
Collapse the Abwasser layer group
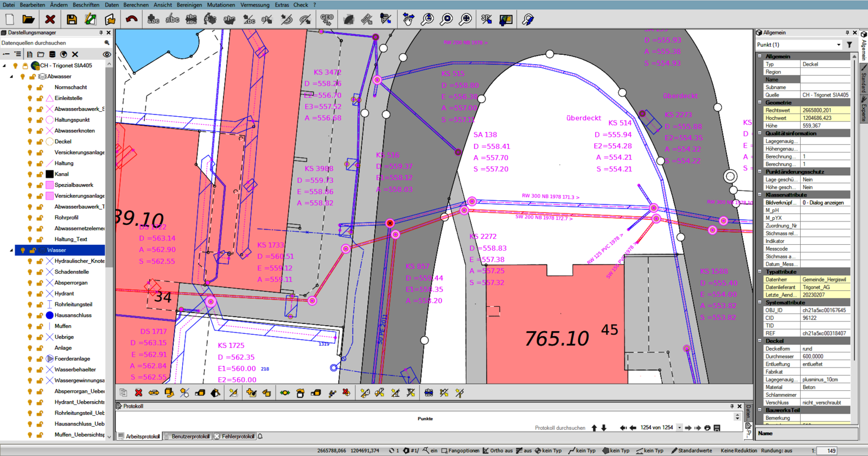click(x=11, y=77)
